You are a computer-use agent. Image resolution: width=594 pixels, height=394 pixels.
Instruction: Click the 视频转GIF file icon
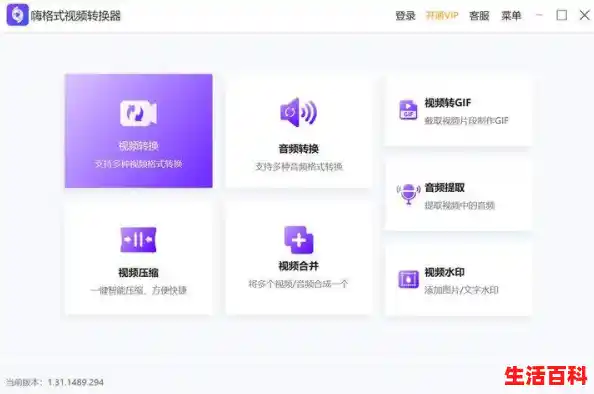click(408, 110)
